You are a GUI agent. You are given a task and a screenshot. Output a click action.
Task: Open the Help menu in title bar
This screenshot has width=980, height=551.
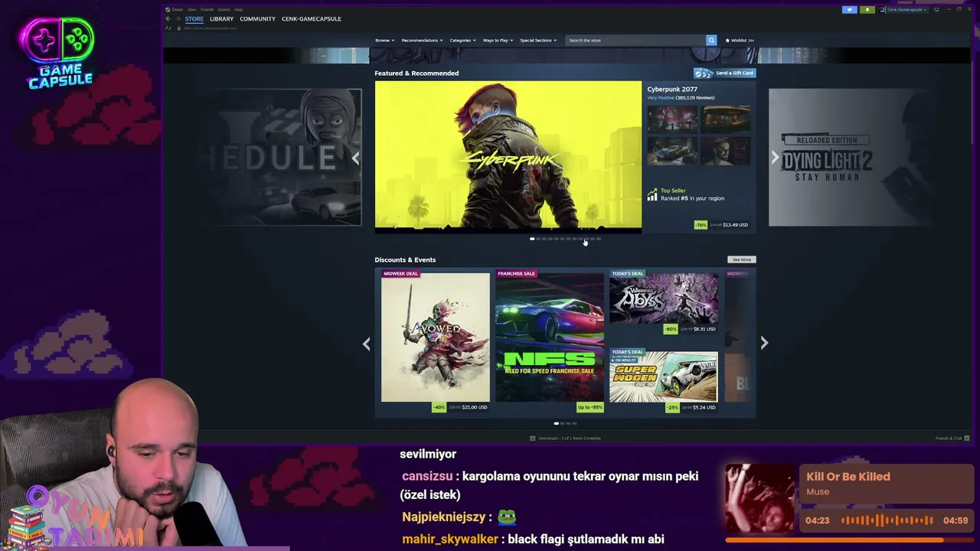(239, 9)
